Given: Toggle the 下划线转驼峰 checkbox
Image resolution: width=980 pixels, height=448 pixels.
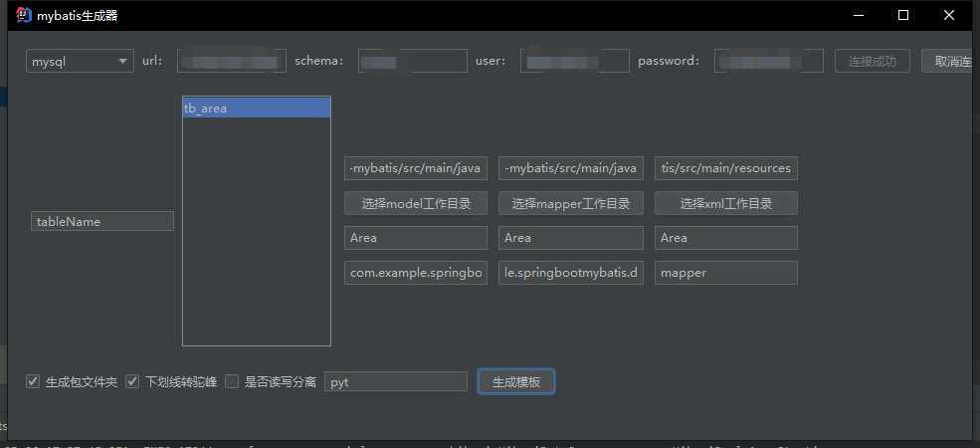Looking at the screenshot, I should (x=132, y=381).
